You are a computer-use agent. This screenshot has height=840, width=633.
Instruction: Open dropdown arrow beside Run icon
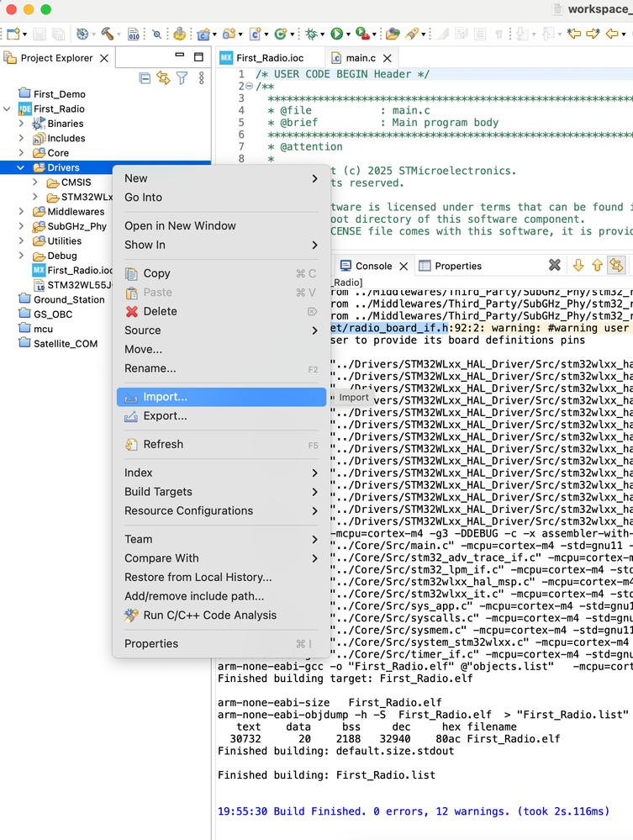[x=348, y=34]
